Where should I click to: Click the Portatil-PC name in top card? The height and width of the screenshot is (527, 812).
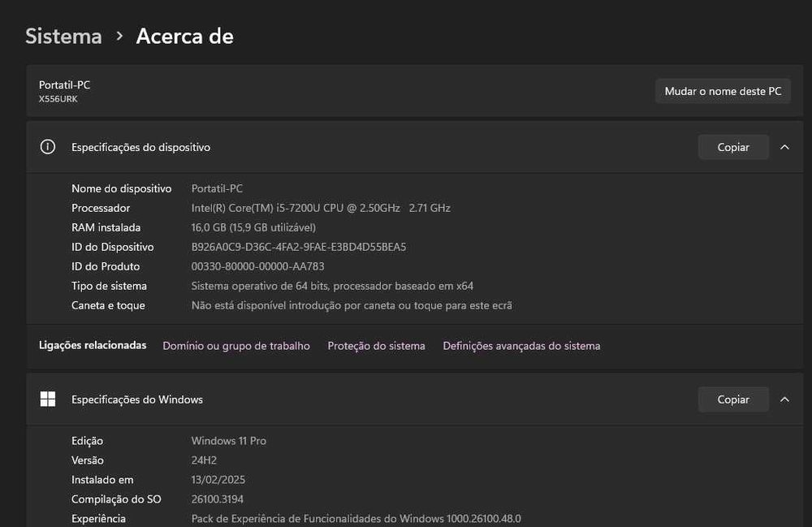[x=65, y=85]
